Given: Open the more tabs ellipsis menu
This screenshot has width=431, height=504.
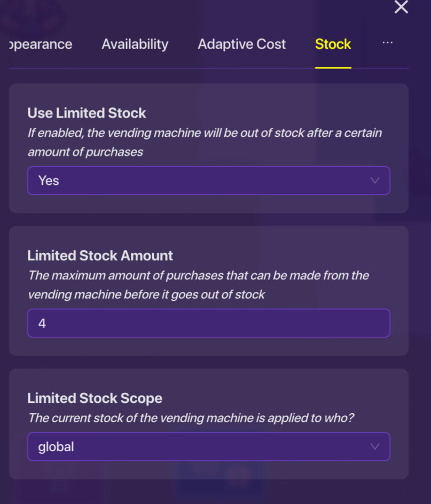Looking at the screenshot, I should coord(388,43).
